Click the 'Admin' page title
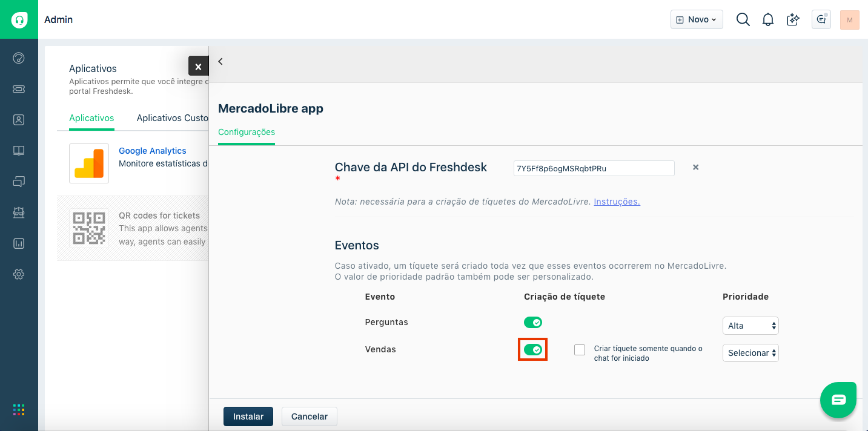The image size is (868, 431). [x=58, y=19]
